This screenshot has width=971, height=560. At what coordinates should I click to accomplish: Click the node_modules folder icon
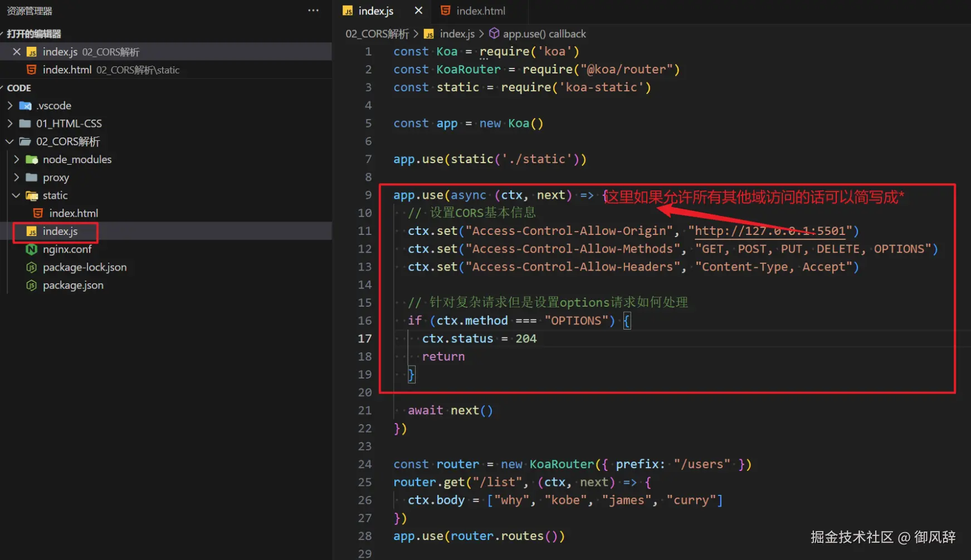click(32, 160)
